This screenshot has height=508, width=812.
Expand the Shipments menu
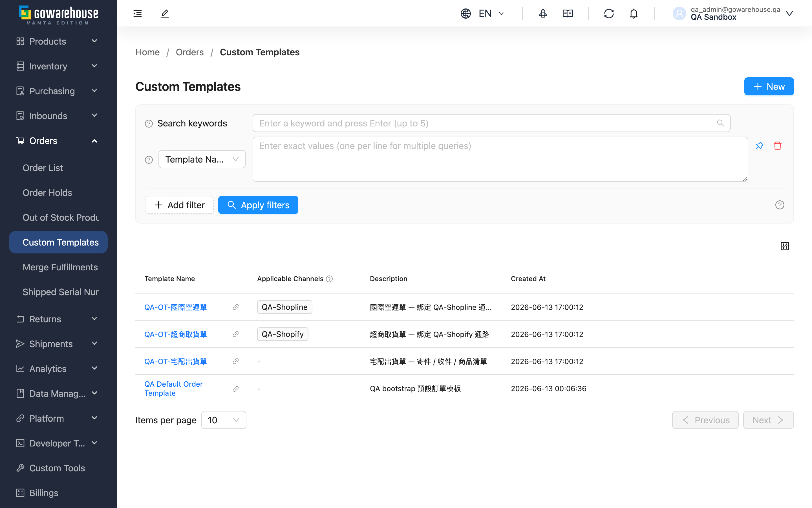58,344
